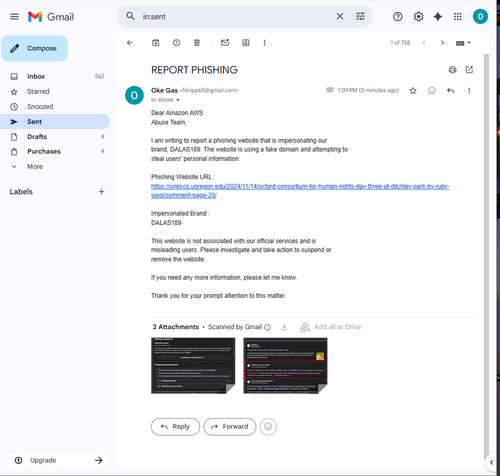Open the phishing website URL link

point(300,191)
